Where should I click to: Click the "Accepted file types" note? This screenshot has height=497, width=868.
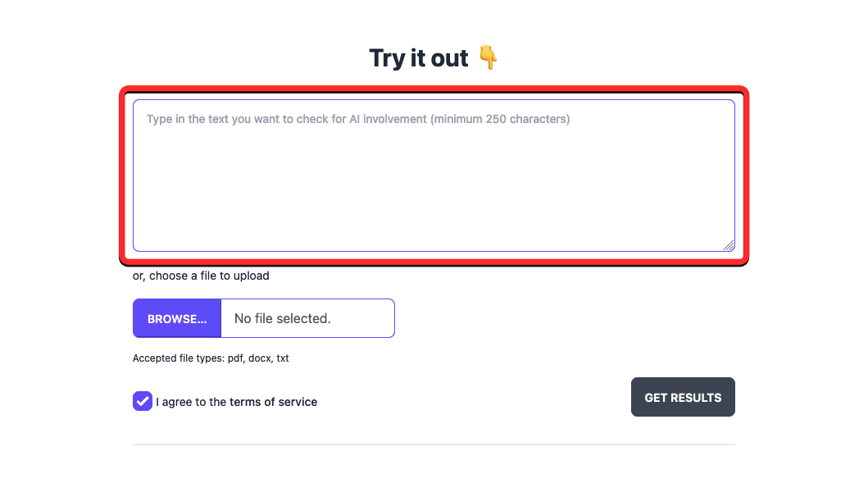(x=211, y=358)
